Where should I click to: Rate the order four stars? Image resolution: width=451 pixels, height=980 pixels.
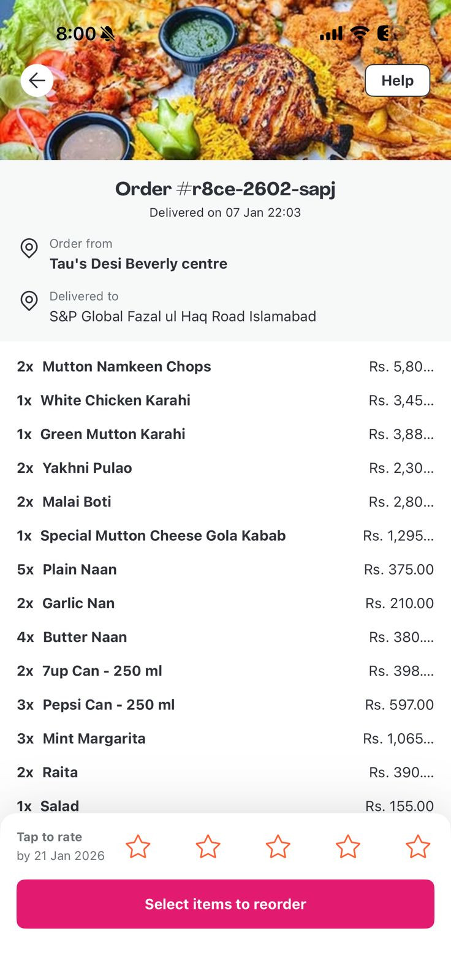[x=347, y=846]
